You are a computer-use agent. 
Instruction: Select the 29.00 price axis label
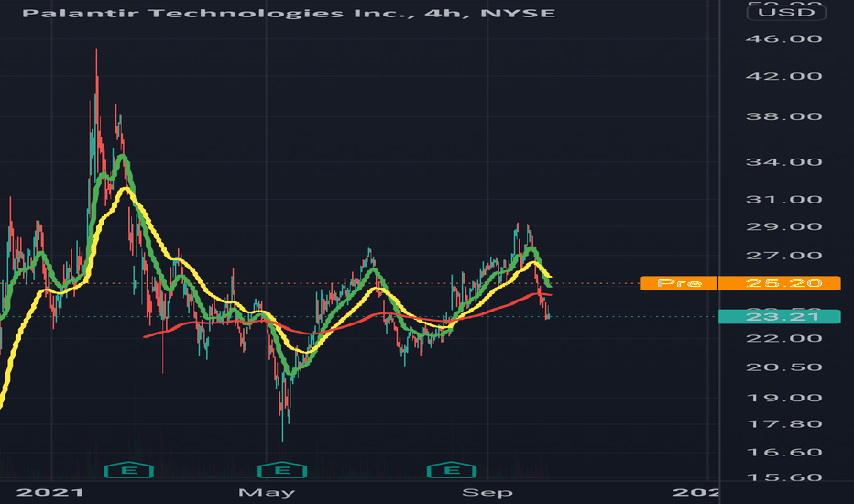[x=783, y=226]
